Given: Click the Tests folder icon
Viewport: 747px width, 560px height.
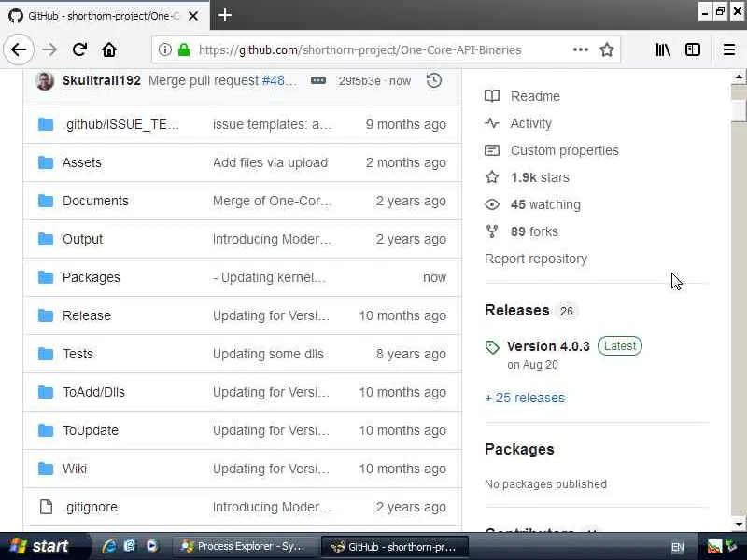Looking at the screenshot, I should tap(46, 354).
